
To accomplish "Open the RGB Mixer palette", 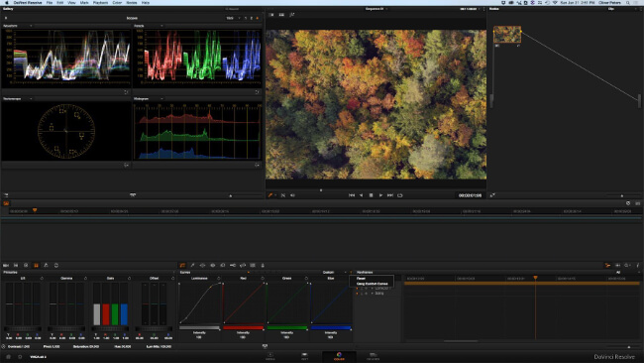I will click(46, 265).
